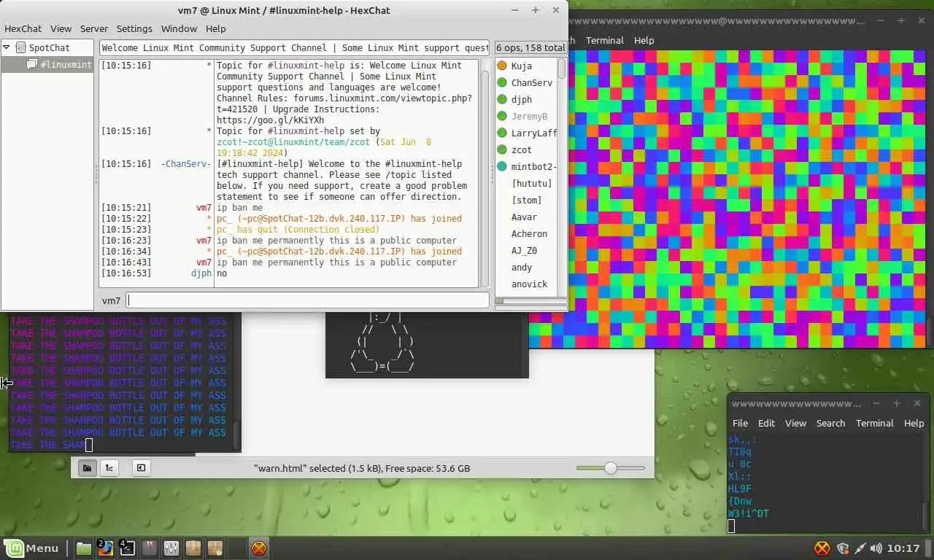Click the suit-and-tie taskbar icon
Image resolution: width=934 pixels, height=560 pixels.
(150, 548)
